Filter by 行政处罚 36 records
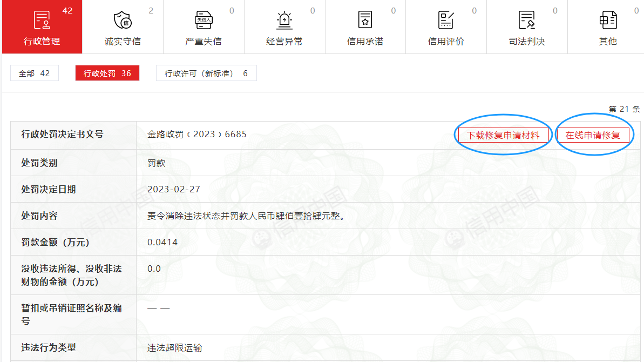The image size is (644, 362). 107,73
